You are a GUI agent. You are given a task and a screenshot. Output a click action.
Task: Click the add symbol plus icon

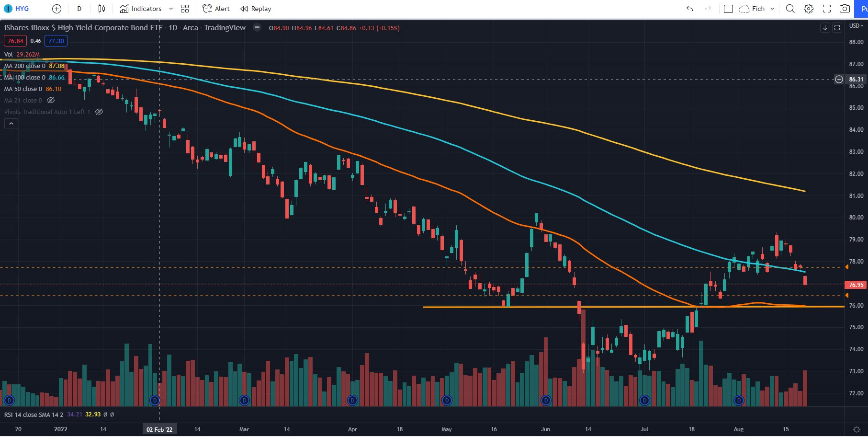pyautogui.click(x=56, y=9)
